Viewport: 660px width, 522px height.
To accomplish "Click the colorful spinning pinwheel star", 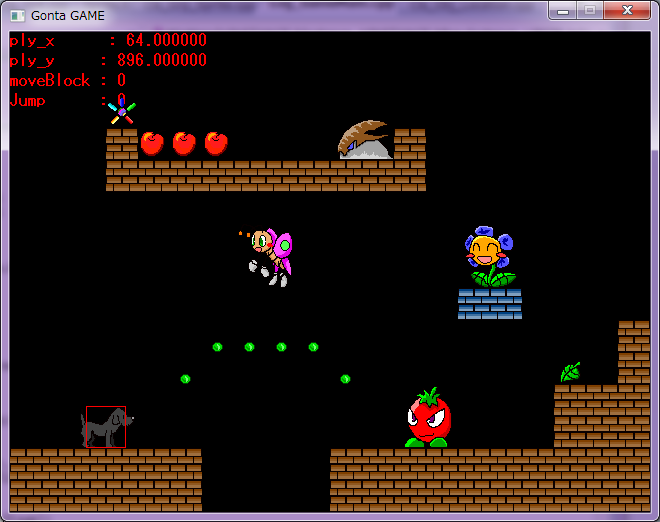I will (x=122, y=112).
